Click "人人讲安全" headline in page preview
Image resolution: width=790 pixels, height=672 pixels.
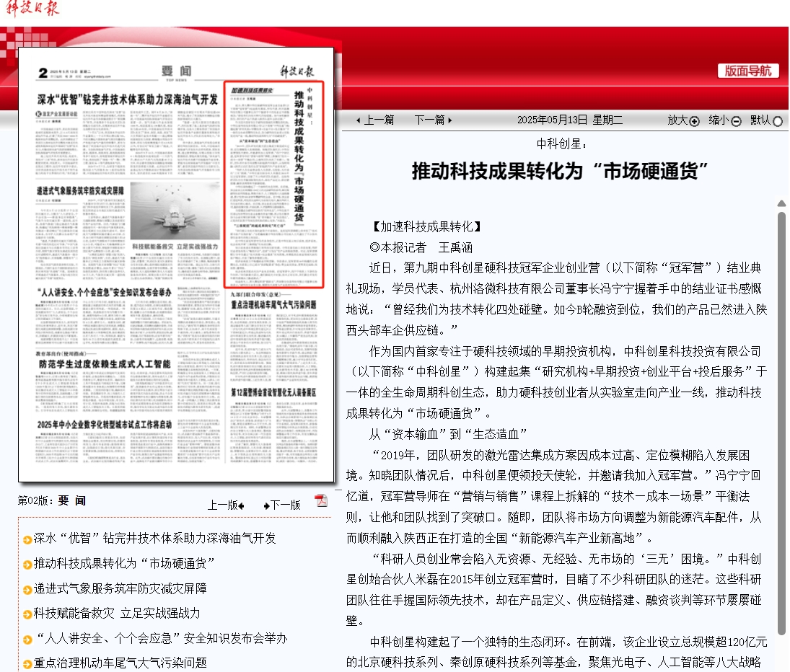(x=105, y=293)
